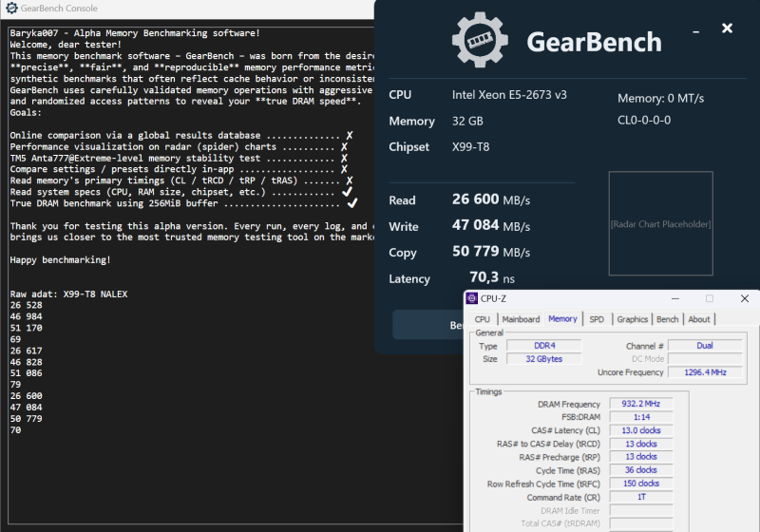Minimize the CPU-Z window
Screen dimensions: 760x532
674,298
